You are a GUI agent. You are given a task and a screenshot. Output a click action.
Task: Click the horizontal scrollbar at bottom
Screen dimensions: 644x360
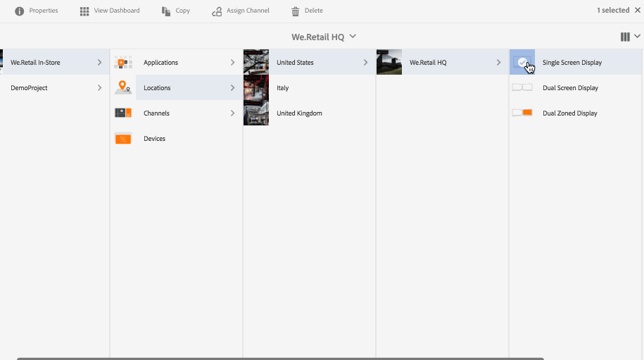coord(281,359)
